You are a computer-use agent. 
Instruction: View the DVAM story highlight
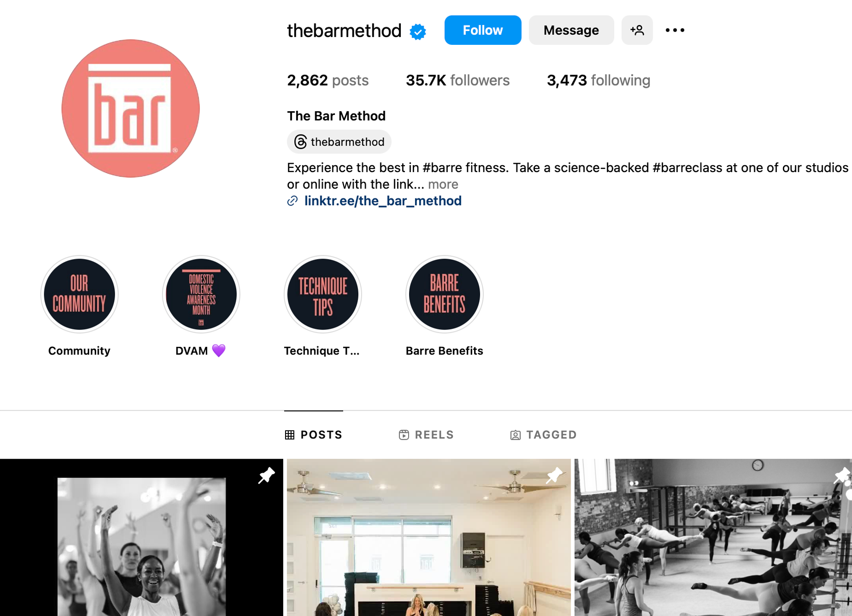(201, 294)
